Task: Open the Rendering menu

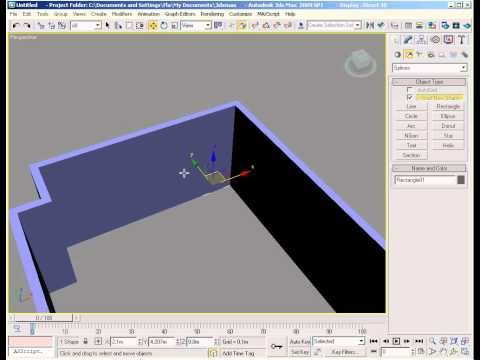Action: point(212,14)
